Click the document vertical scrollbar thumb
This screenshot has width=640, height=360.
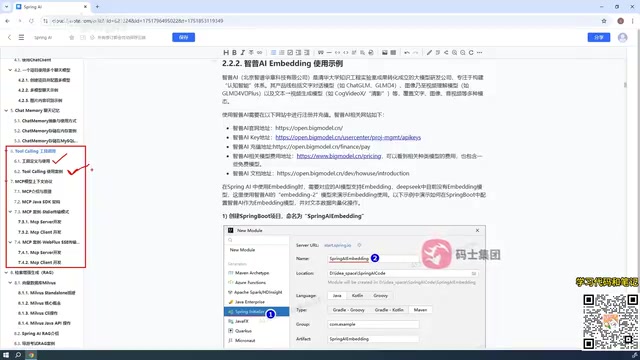625,84
